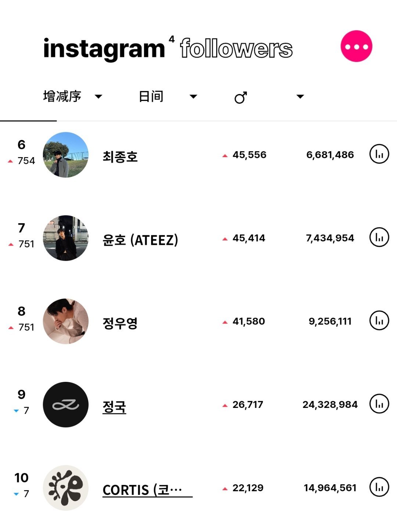Expand the rightmost filter dropdown arrow

coord(300,97)
